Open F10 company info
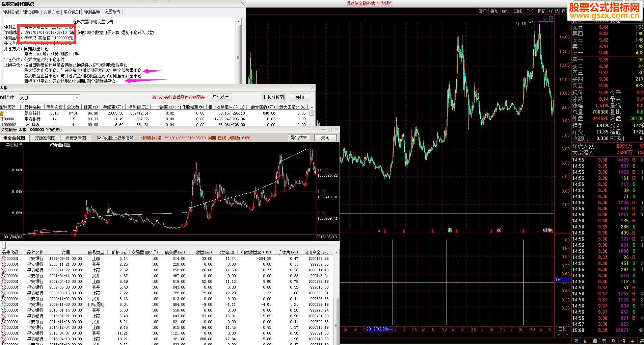The image size is (644, 345). (530, 11)
